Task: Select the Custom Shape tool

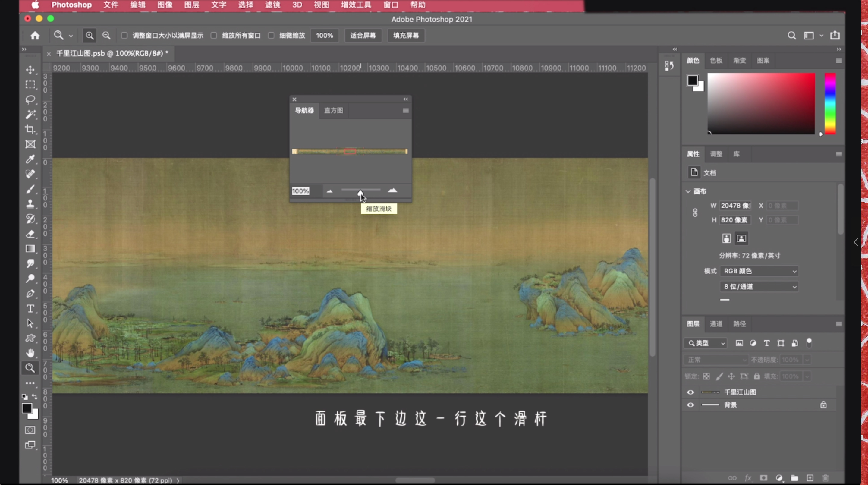Action: 30,338
